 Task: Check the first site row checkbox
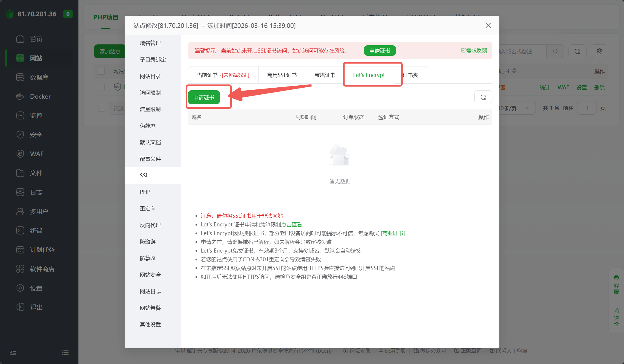tap(101, 87)
